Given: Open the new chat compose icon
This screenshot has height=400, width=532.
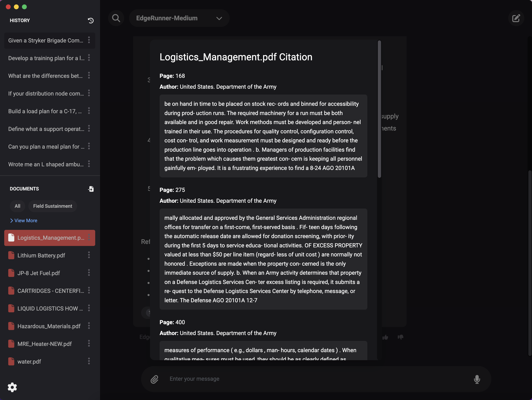Looking at the screenshot, I should coord(516,18).
